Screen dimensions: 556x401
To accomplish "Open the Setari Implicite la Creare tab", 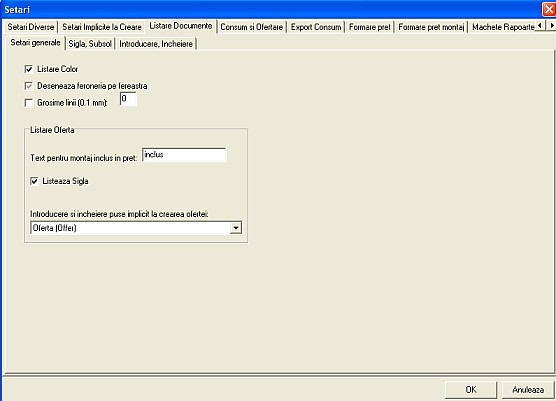I will [102, 27].
